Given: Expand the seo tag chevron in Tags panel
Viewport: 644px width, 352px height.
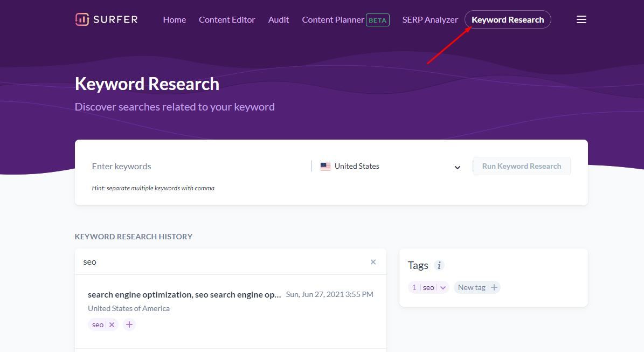Looking at the screenshot, I should (443, 287).
